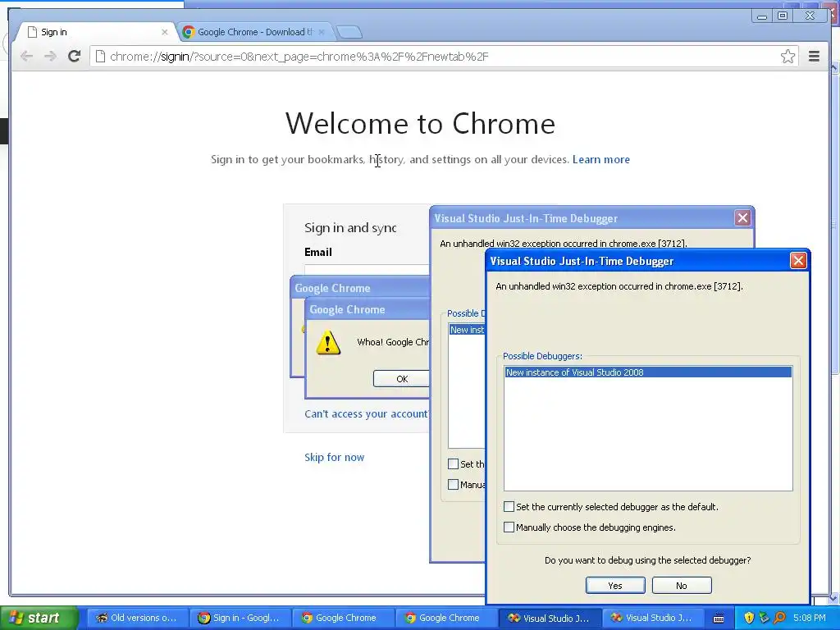Image resolution: width=840 pixels, height=630 pixels.
Task: Click No in the debugger dialog
Action: tap(682, 586)
